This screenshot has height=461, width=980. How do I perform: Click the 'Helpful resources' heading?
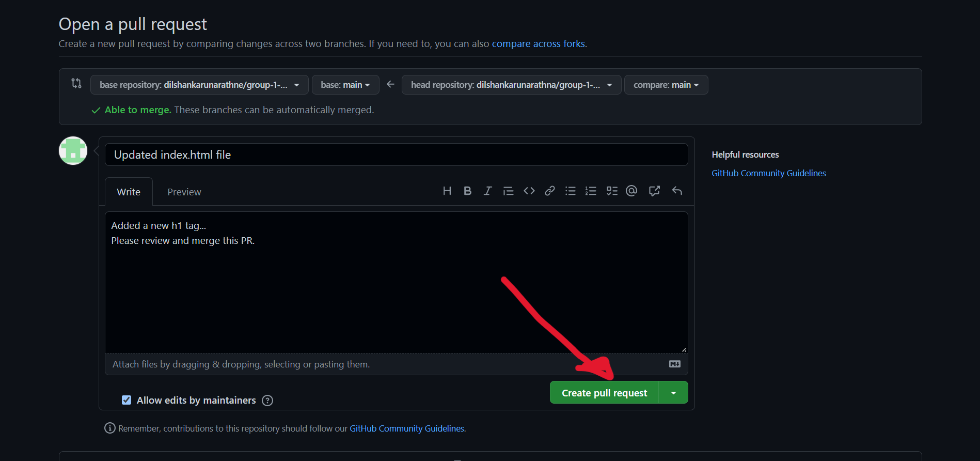tap(745, 155)
